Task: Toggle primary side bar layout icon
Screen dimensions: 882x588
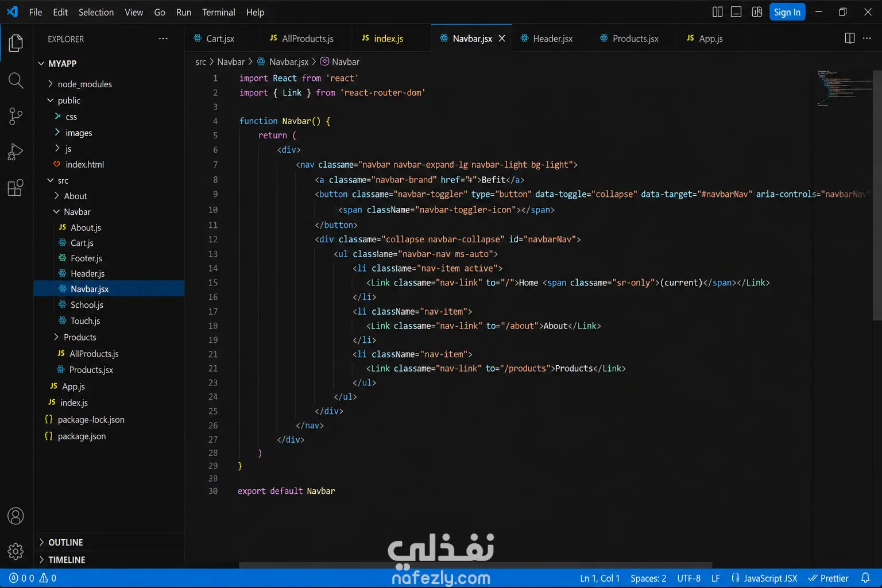Action: (x=718, y=12)
